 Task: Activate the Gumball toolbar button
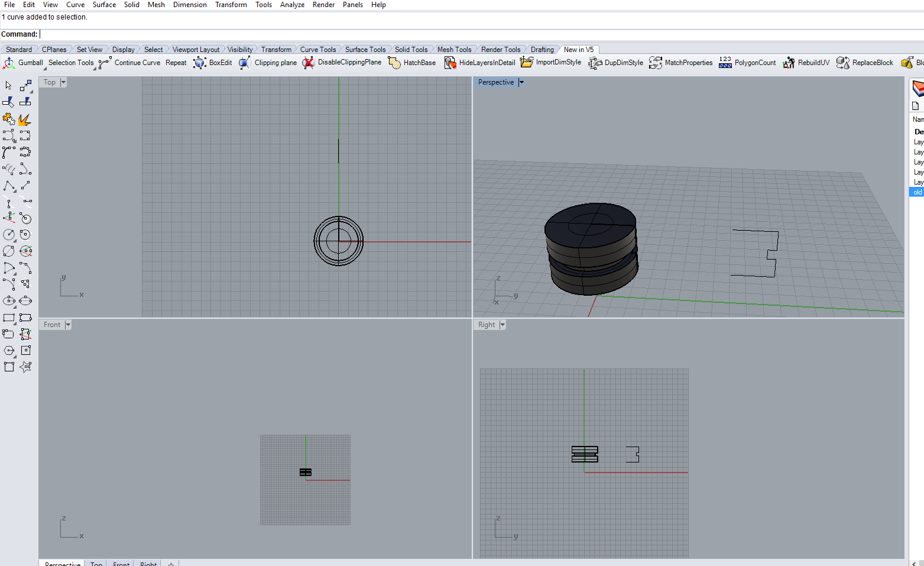(x=23, y=63)
